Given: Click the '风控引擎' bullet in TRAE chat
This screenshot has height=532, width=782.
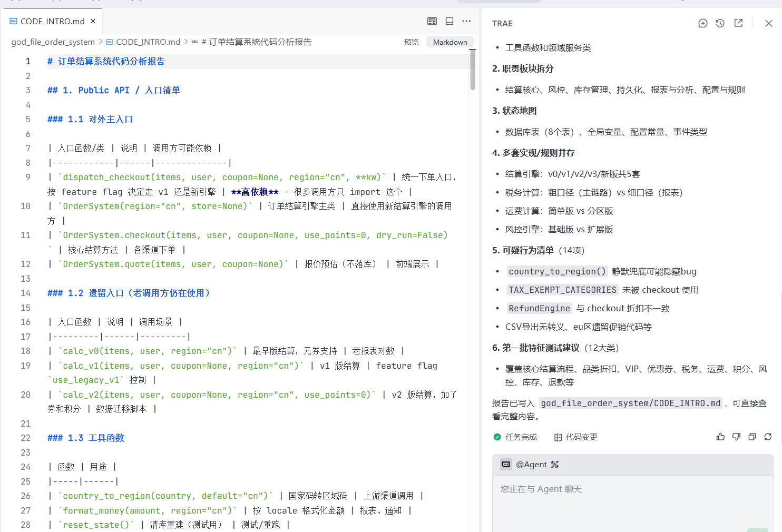Looking at the screenshot, I should coord(559,229).
